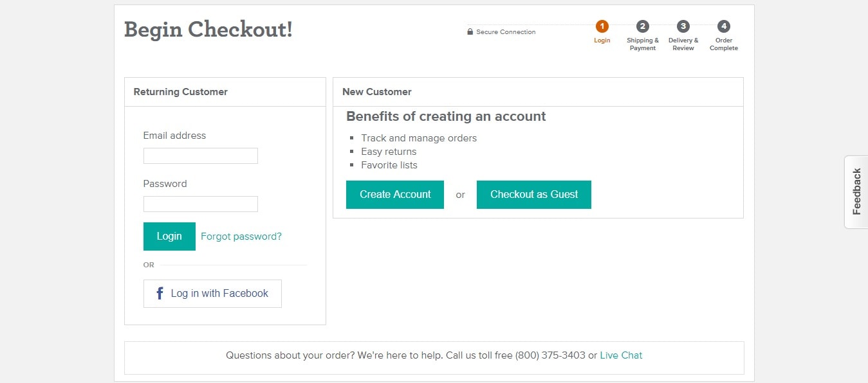
Task: Select step 4 Order Complete circle
Action: 724,26
